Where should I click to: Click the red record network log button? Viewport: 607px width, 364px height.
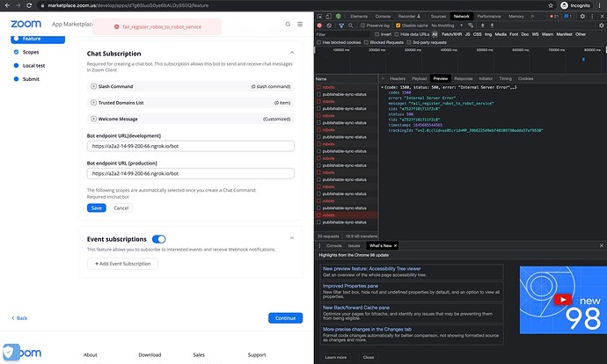[x=319, y=25]
